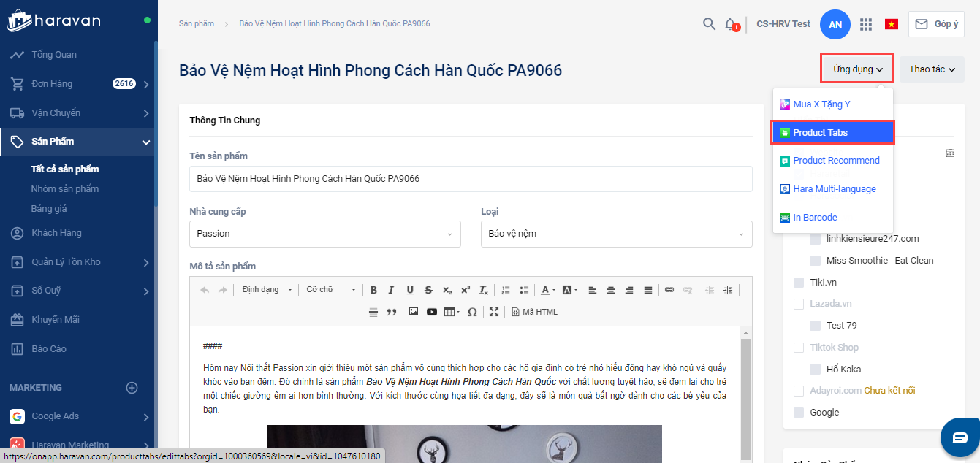Image resolution: width=980 pixels, height=463 pixels.
Task: Apply strikethrough formatting
Action: [x=428, y=290]
